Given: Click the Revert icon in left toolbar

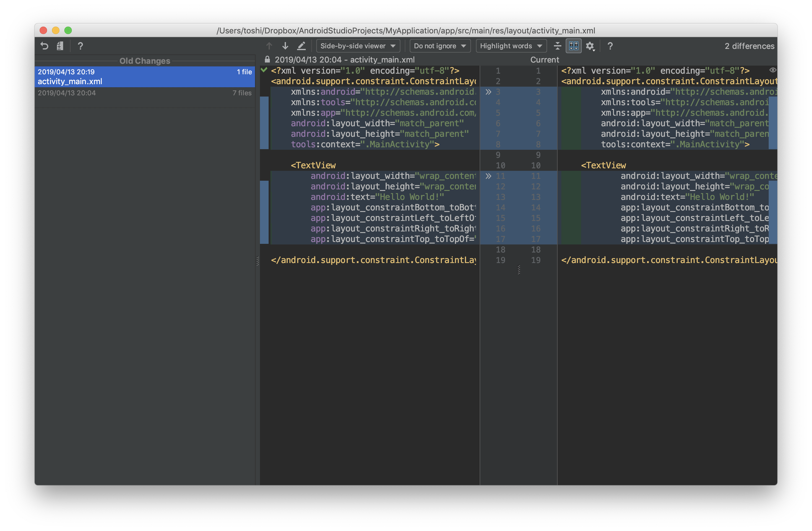Looking at the screenshot, I should point(44,46).
